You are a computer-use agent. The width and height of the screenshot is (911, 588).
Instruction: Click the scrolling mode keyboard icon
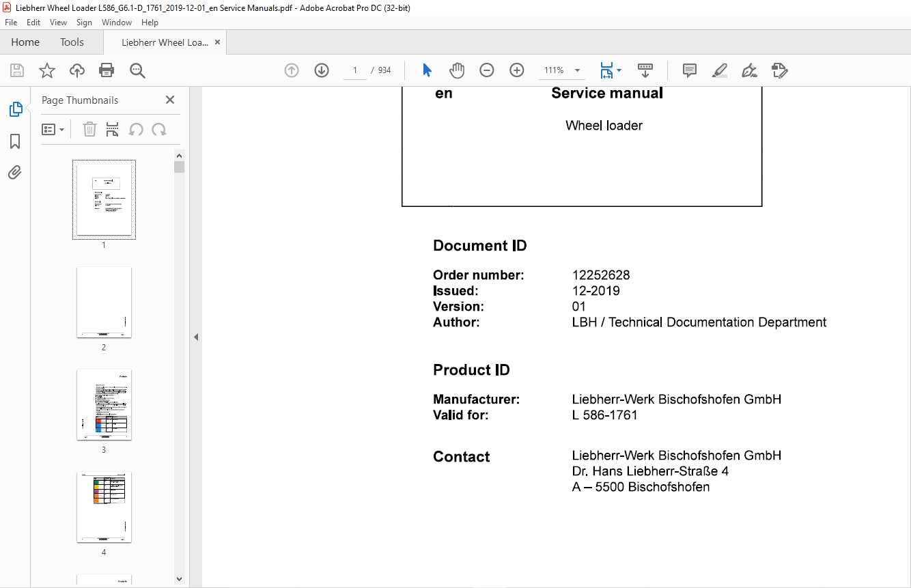645,70
